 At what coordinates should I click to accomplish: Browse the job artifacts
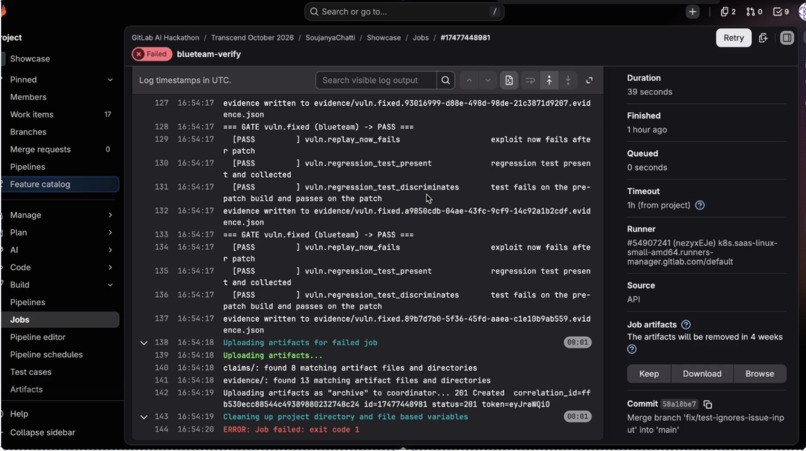pos(759,374)
